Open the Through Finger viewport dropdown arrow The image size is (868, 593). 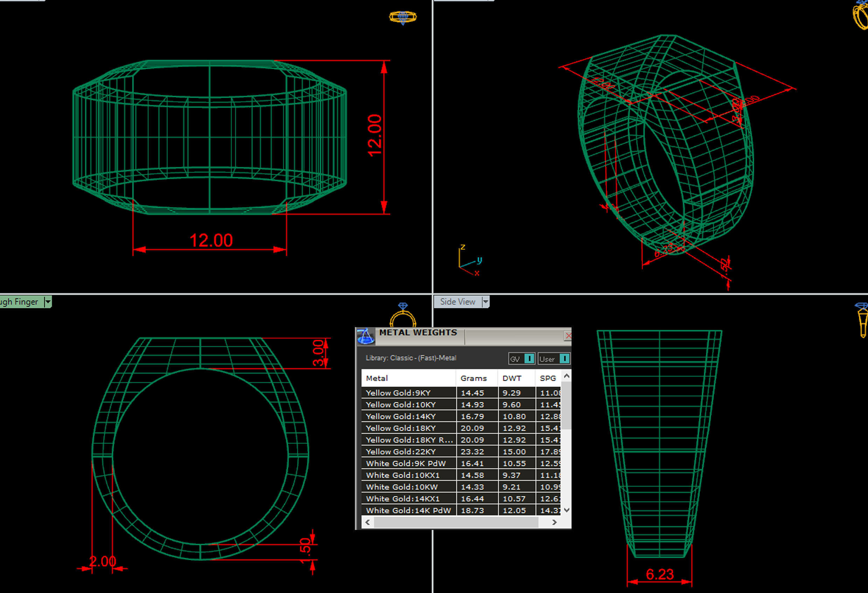pyautogui.click(x=48, y=302)
